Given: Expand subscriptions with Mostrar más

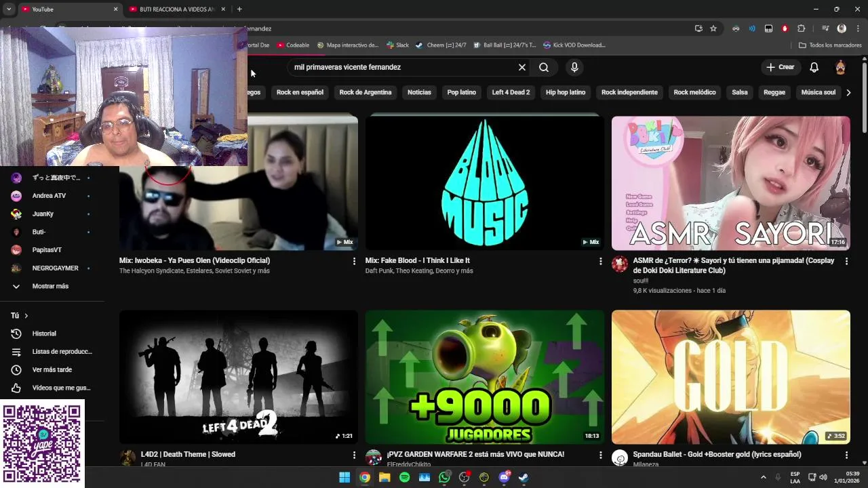Looking at the screenshot, I should (52, 286).
